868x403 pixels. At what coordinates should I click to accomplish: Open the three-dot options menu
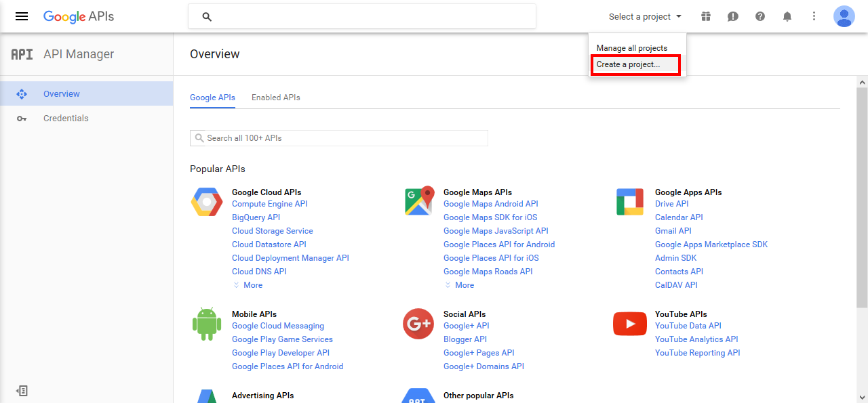(814, 16)
